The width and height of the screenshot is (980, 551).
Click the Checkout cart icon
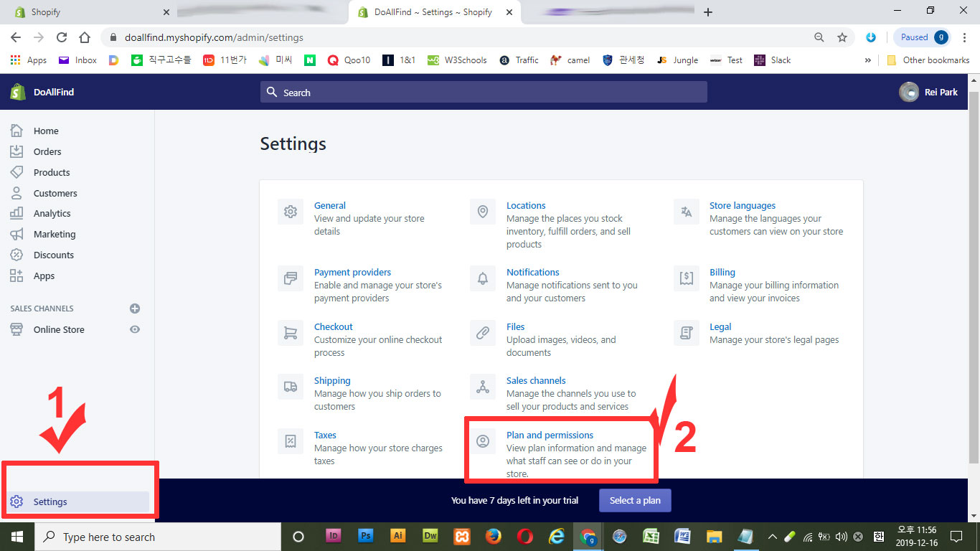(291, 333)
